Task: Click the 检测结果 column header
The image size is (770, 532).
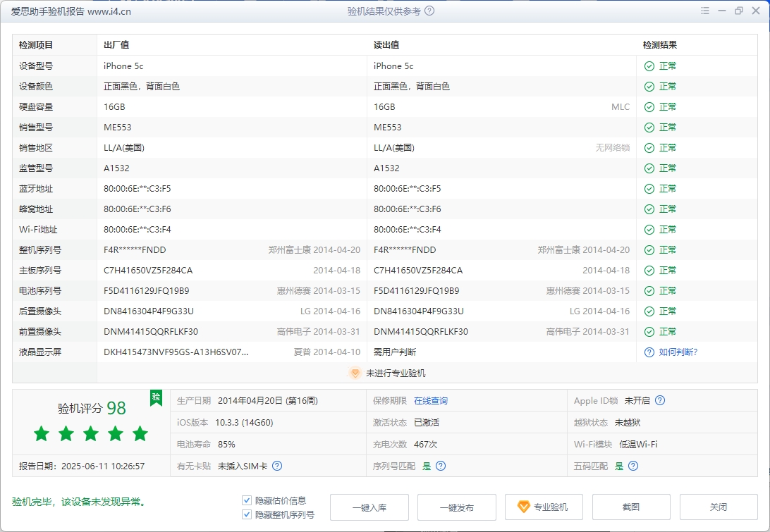Action: [x=660, y=45]
